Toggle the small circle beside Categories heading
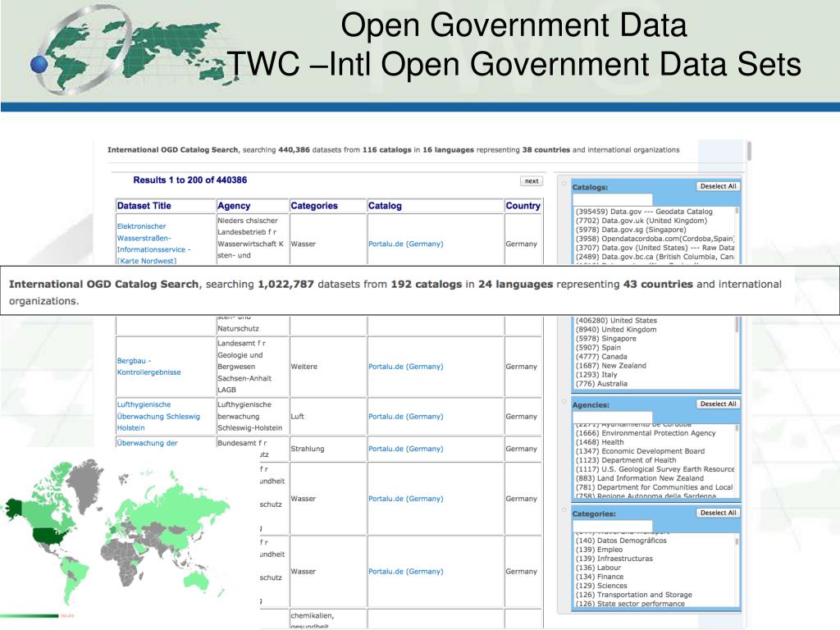The height and width of the screenshot is (630, 840). pyautogui.click(x=564, y=509)
